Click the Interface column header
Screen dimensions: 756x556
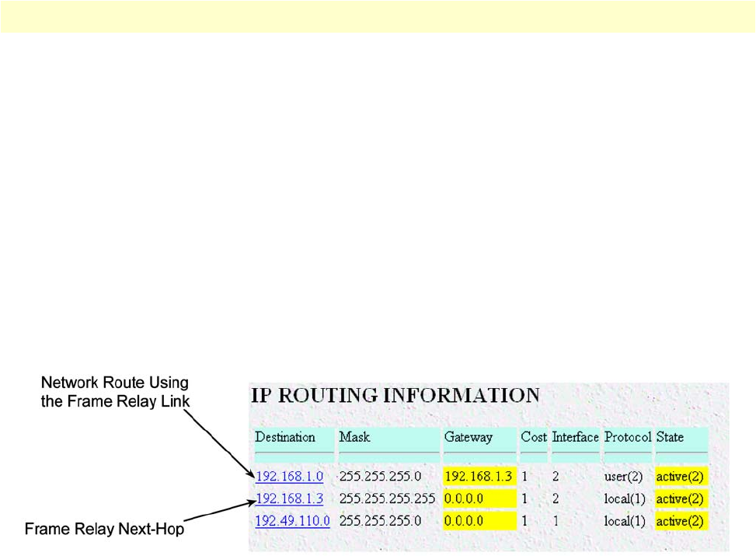tap(575, 437)
